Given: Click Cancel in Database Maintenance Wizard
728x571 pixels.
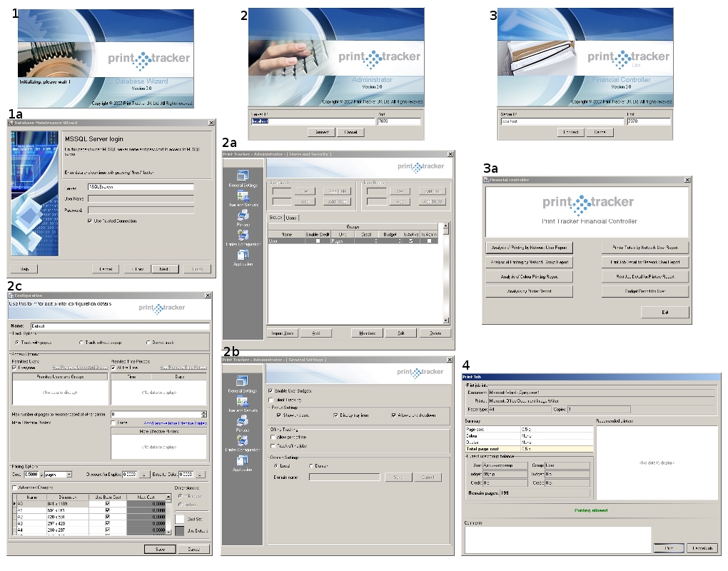Looking at the screenshot, I should coord(106,269).
